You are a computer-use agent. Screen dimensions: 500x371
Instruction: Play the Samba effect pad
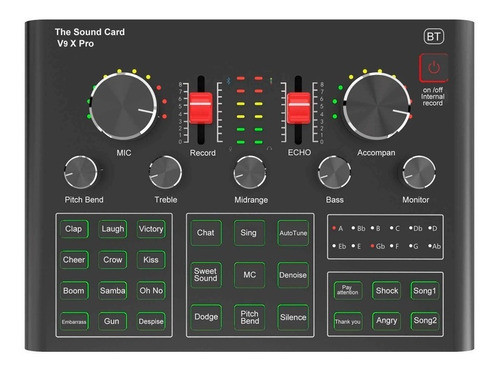point(113,291)
